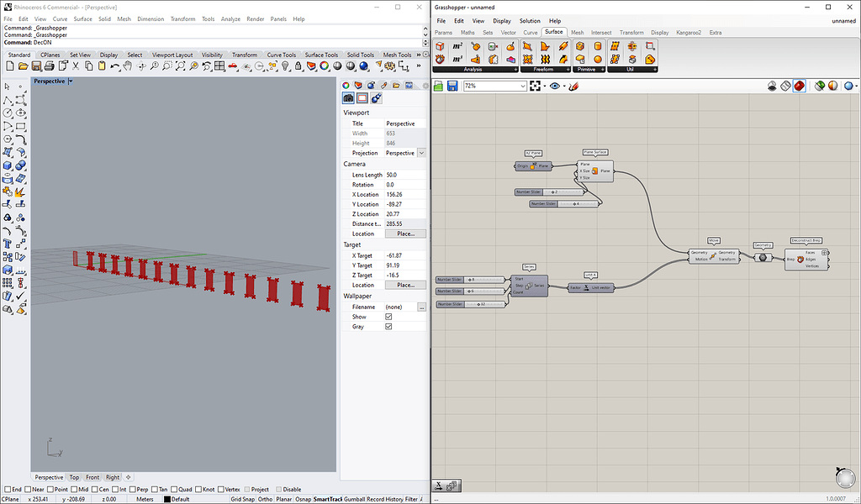This screenshot has height=504, width=861.
Task: Enable the End osnap checkbox in the status bar
Action: coord(8,489)
